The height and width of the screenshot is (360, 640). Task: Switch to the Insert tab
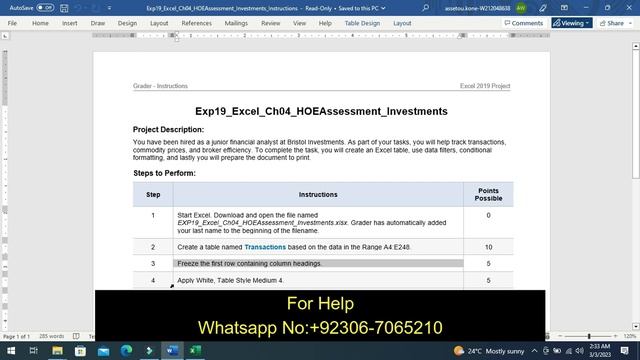click(x=69, y=23)
